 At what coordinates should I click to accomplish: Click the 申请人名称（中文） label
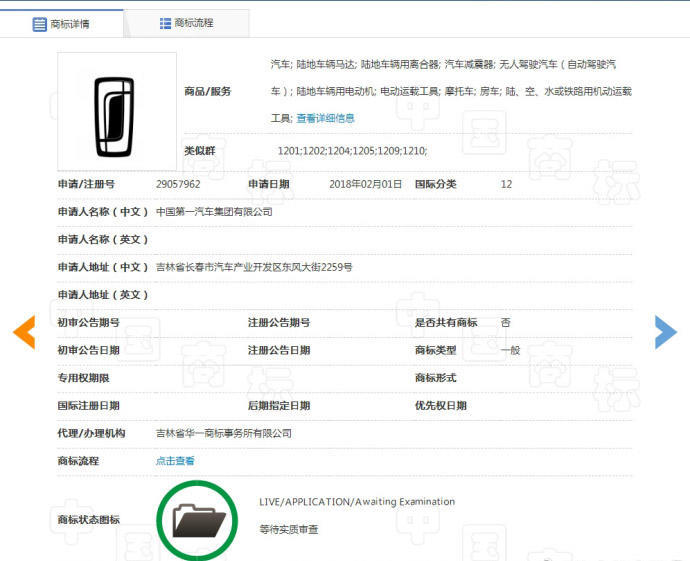[103, 212]
